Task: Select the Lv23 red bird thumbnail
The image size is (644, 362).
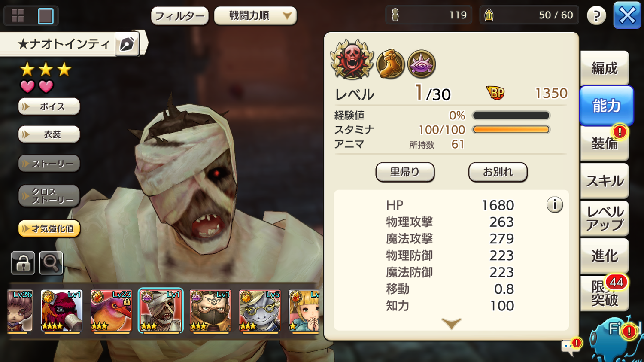Action: coord(111,311)
